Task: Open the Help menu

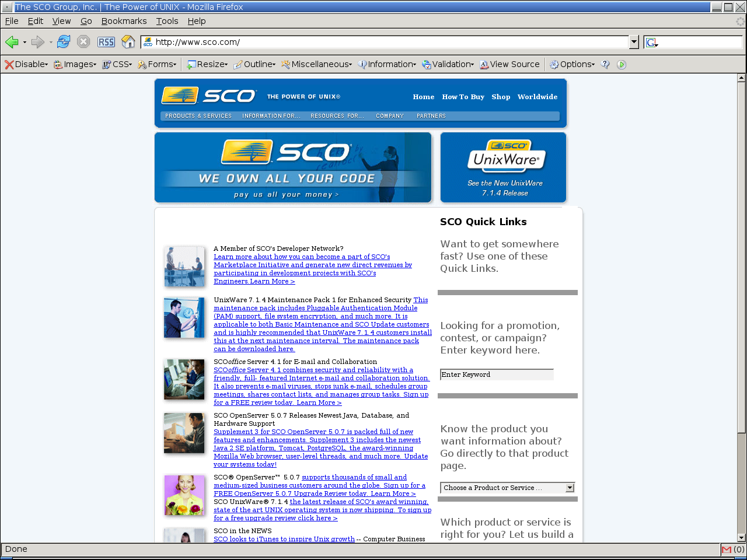Action: click(x=197, y=21)
